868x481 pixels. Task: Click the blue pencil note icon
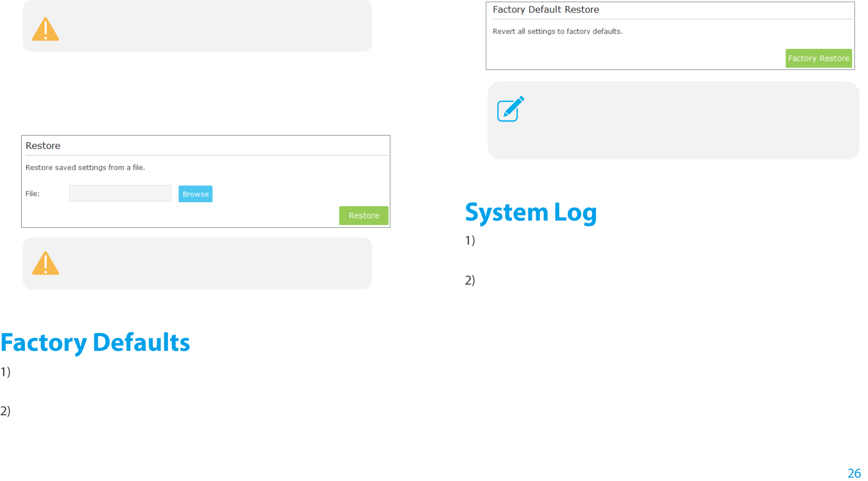point(511,109)
